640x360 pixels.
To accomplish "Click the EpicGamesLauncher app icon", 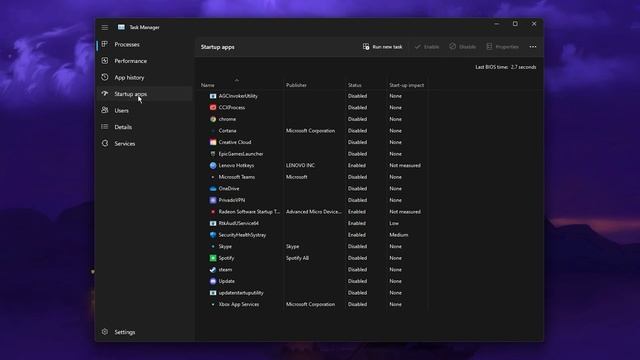I will pos(213,154).
